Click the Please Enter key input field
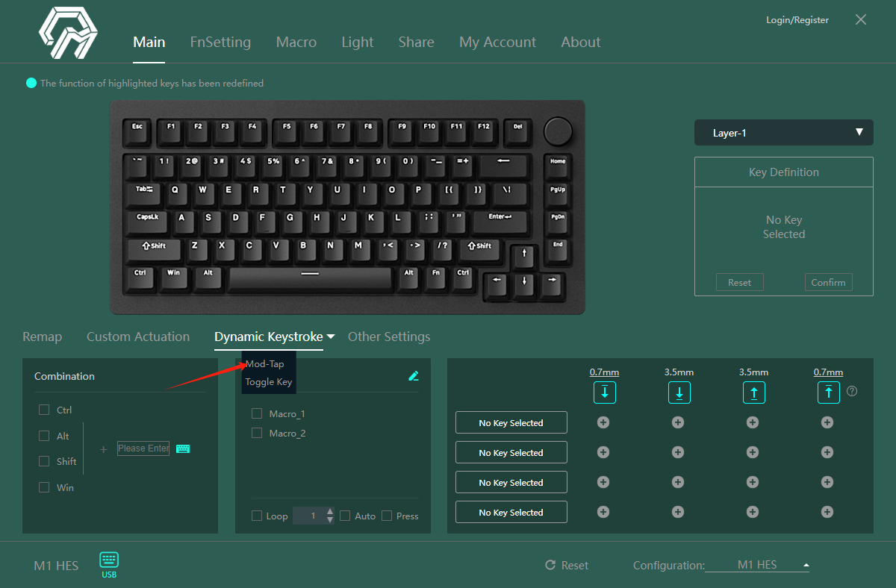Viewport: 896px width, 588px height. (x=143, y=448)
